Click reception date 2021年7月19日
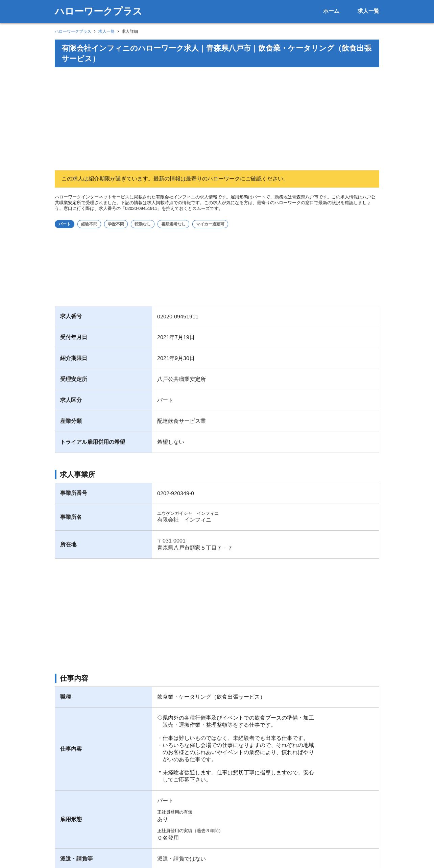This screenshot has height=868, width=434. pyautogui.click(x=176, y=337)
